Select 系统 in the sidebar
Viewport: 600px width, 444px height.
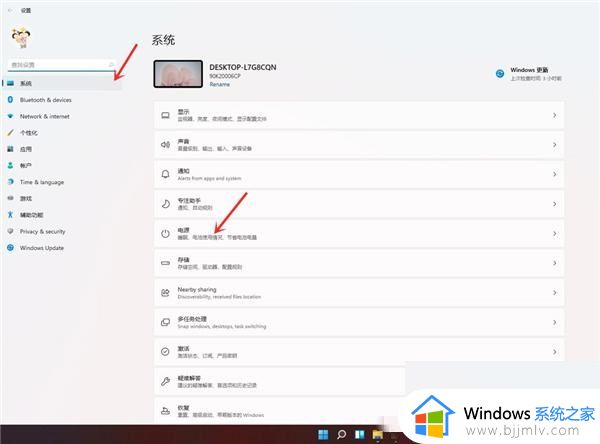coord(62,83)
